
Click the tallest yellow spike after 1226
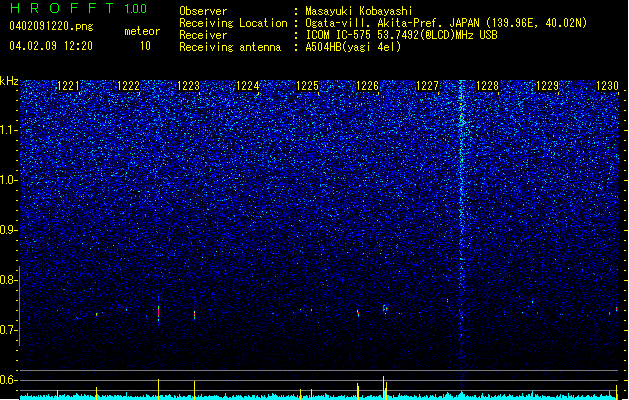383,388
